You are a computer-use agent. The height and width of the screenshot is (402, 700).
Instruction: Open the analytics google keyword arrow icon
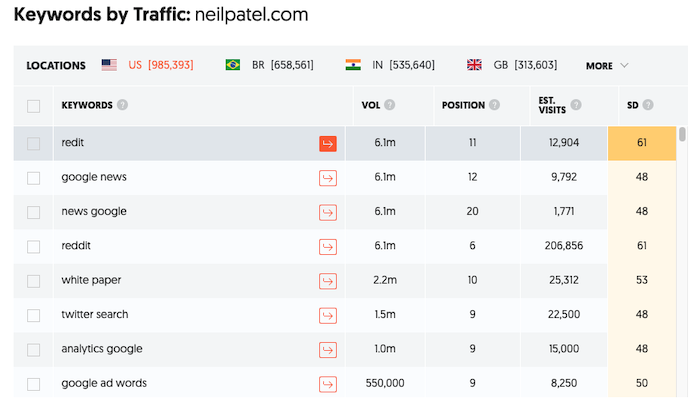[x=328, y=350]
